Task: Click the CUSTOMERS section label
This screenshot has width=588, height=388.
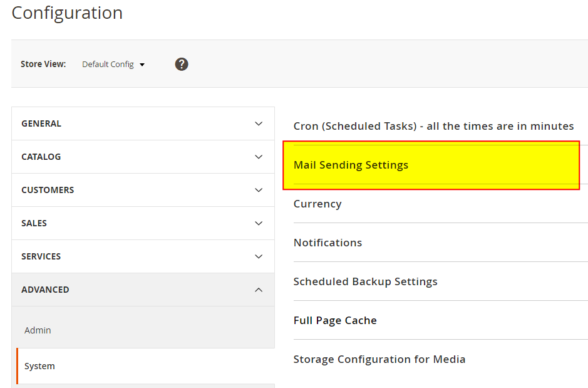Action: coord(48,190)
